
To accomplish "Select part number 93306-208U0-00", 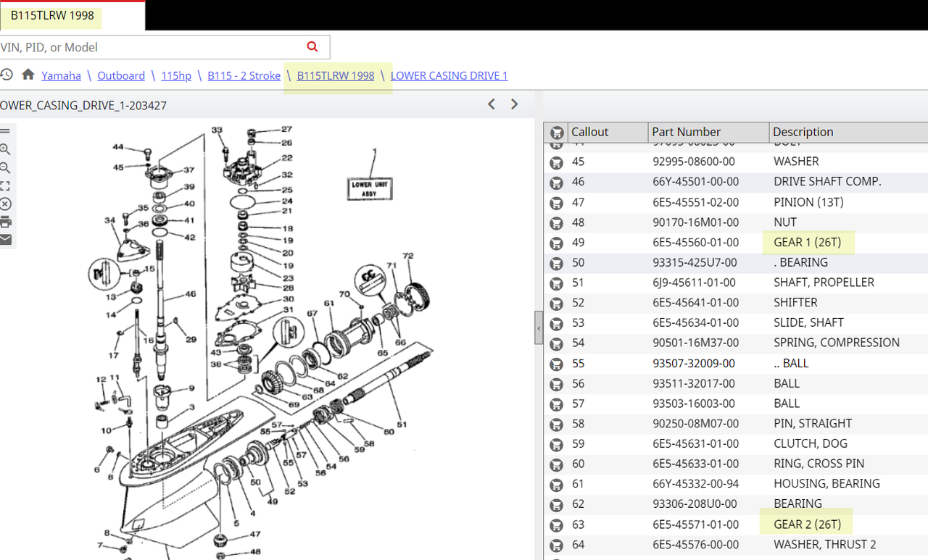I will pos(695,503).
